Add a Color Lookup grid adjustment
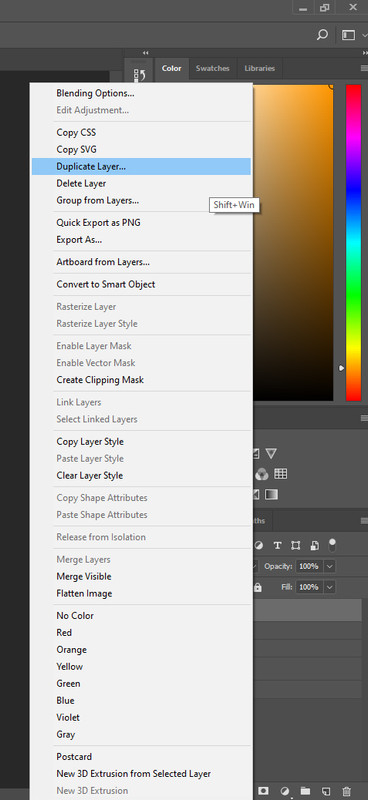 click(280, 473)
